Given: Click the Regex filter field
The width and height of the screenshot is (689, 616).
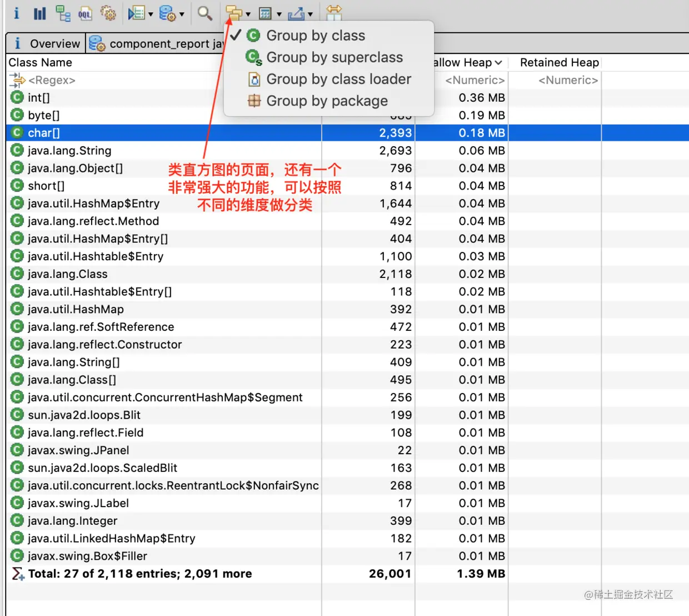Looking at the screenshot, I should 52,80.
